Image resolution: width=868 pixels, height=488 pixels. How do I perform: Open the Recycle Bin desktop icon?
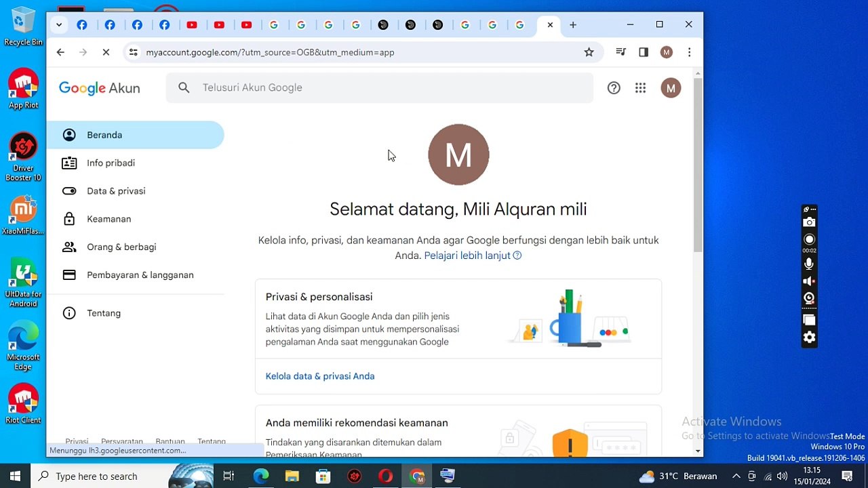[23, 27]
